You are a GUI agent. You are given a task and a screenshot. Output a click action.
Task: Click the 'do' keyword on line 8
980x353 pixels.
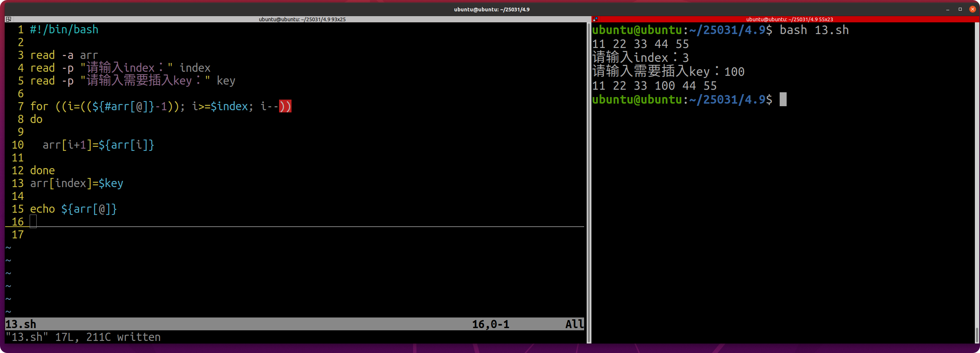point(36,119)
